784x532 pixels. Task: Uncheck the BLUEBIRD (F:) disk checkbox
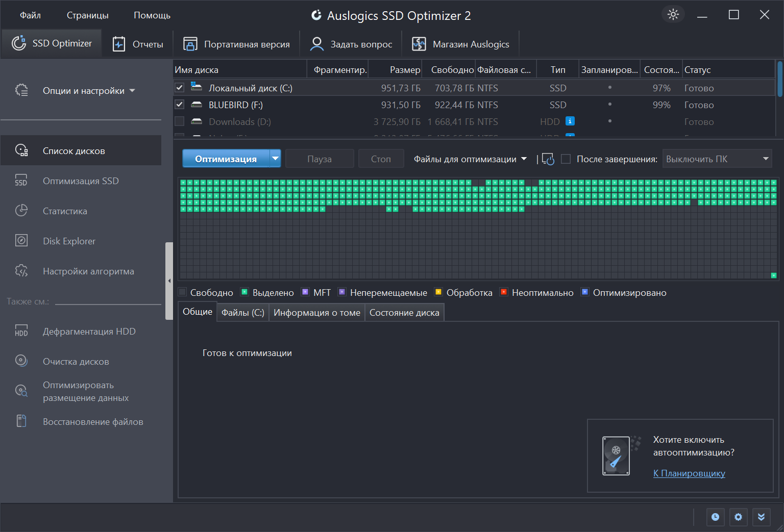click(179, 105)
